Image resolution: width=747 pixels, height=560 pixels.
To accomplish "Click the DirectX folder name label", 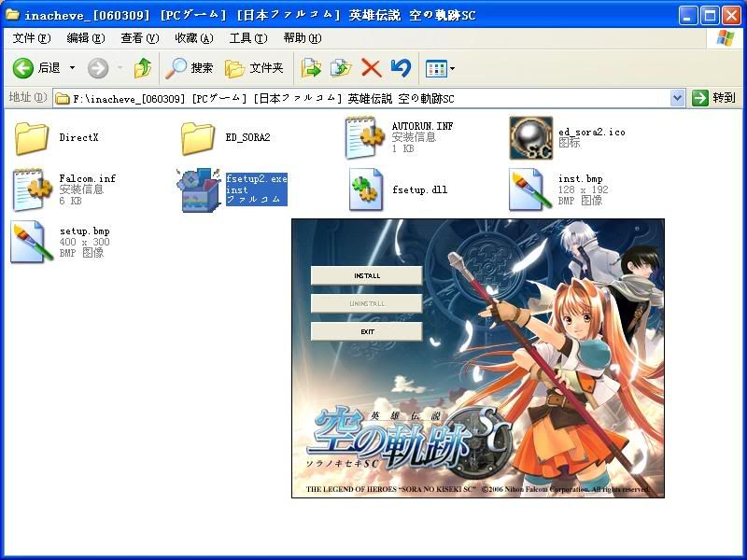I will [x=78, y=137].
